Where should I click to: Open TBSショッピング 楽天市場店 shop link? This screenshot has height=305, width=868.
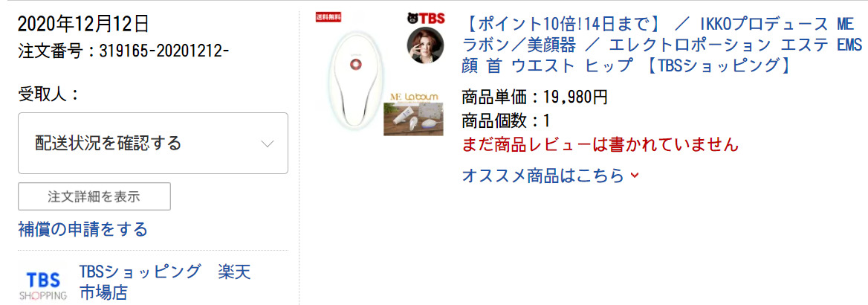[165, 282]
